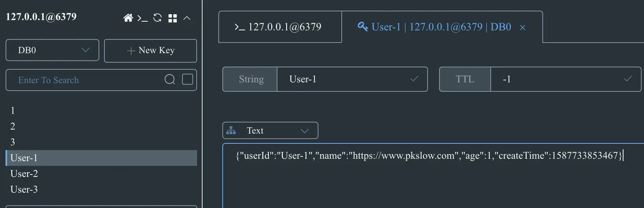Save the TTL value with the checkmark
644x208 pixels.
(628, 79)
